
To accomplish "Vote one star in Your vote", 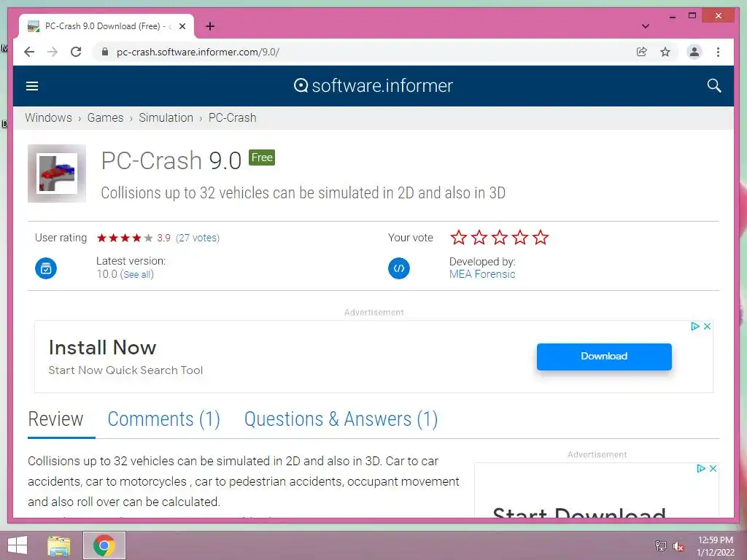I will point(459,237).
